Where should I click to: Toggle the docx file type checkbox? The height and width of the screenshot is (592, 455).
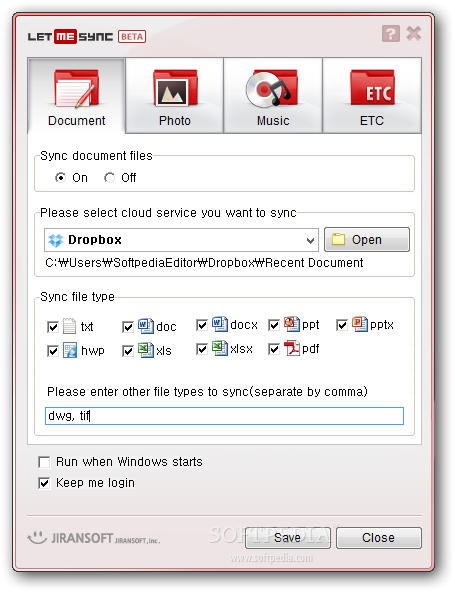point(202,325)
